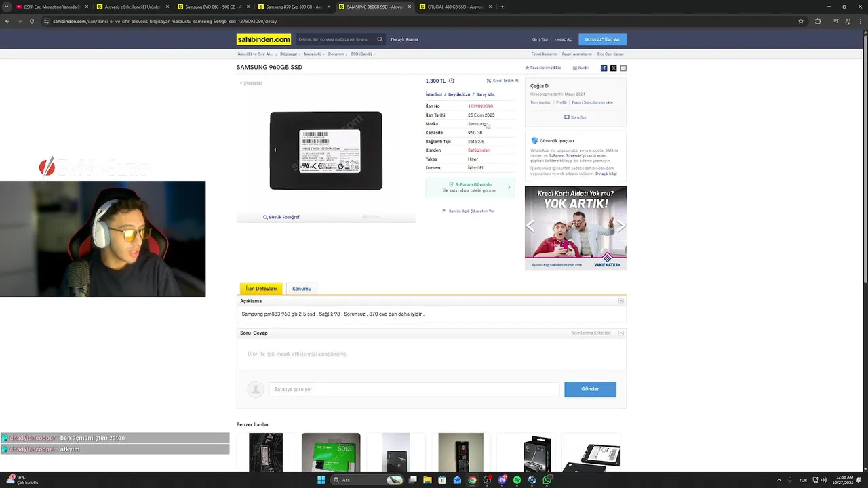Viewport: 868px width, 488px height.
Task: Click Favorilerime Ekle link
Action: click(543, 68)
